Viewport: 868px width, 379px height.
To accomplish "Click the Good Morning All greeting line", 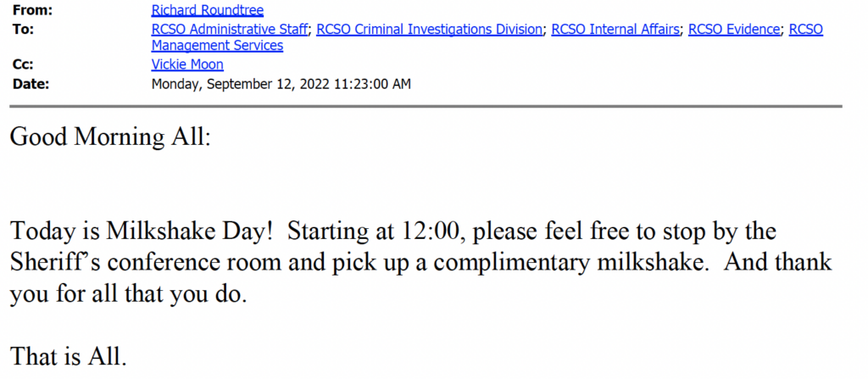I will 109,137.
